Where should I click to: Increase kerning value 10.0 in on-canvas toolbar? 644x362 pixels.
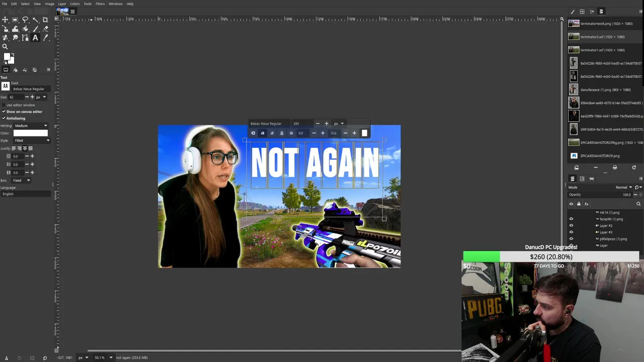click(354, 133)
